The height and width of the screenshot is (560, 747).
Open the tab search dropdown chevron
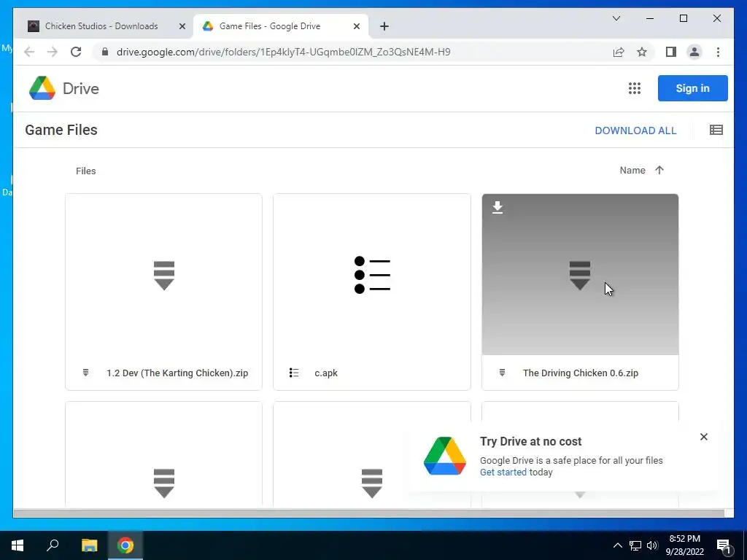[x=616, y=18]
